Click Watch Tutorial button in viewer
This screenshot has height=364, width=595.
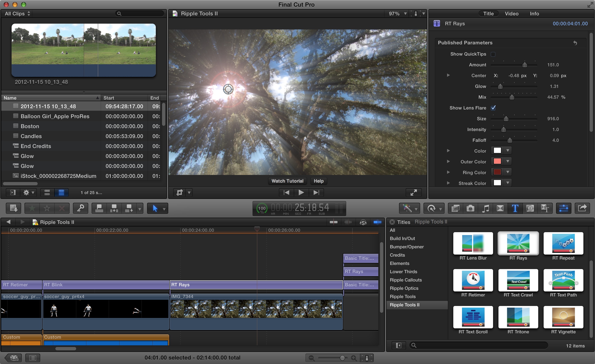tap(287, 181)
